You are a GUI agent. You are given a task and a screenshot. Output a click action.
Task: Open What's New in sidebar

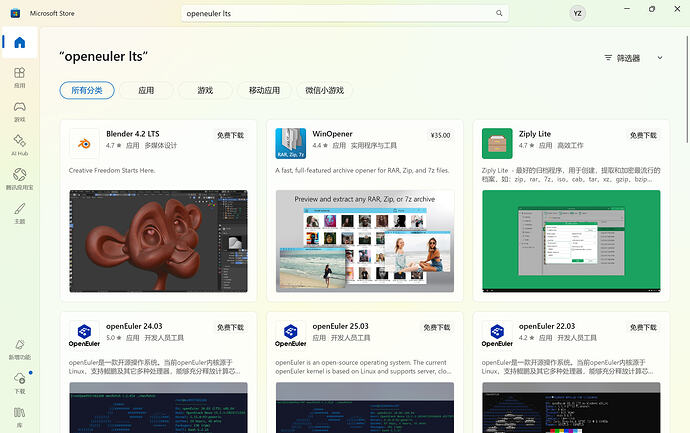[x=19, y=349]
